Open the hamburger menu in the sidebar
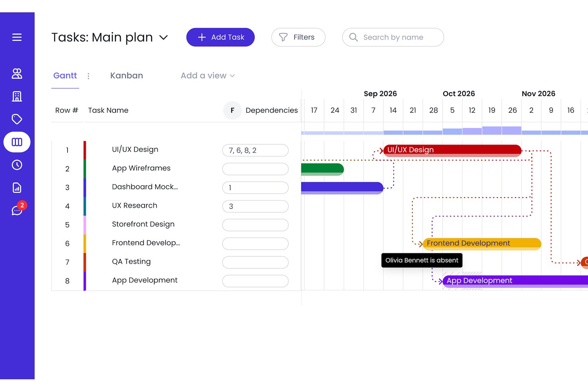Screen dimensions: 588x392 (x=17, y=37)
